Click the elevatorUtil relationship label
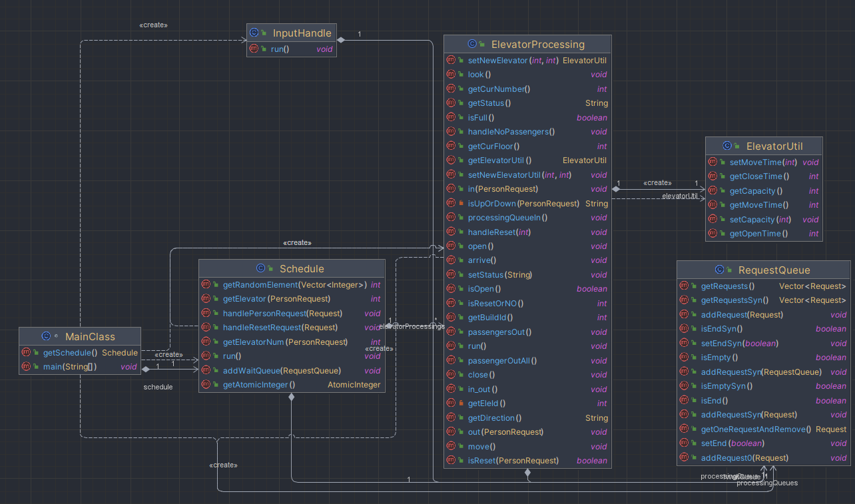 [x=679, y=196]
